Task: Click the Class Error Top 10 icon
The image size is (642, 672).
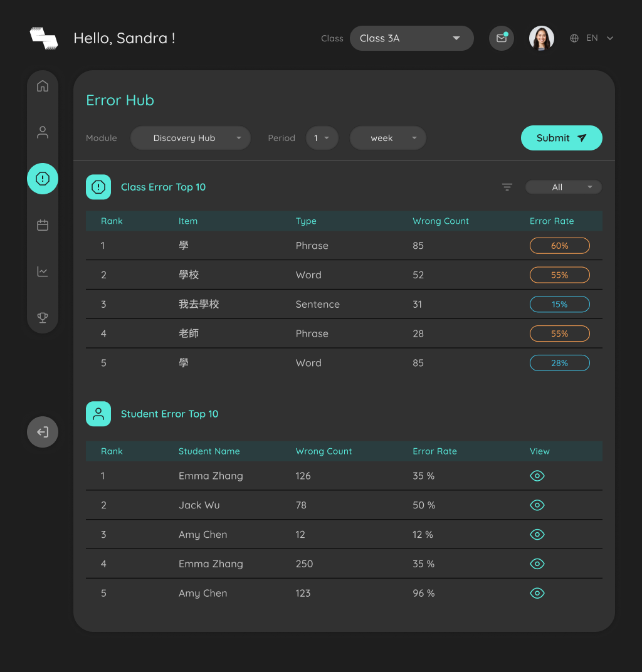Action: [x=98, y=187]
